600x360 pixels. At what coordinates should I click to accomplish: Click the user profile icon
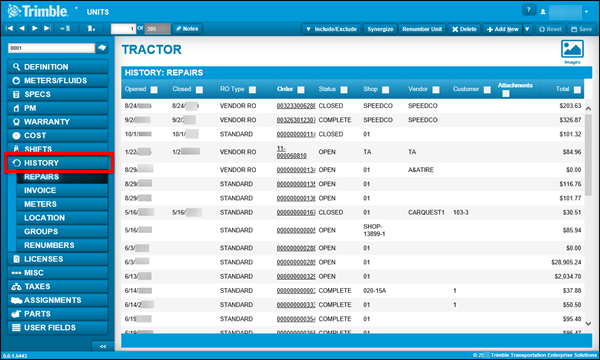pyautogui.click(x=543, y=12)
